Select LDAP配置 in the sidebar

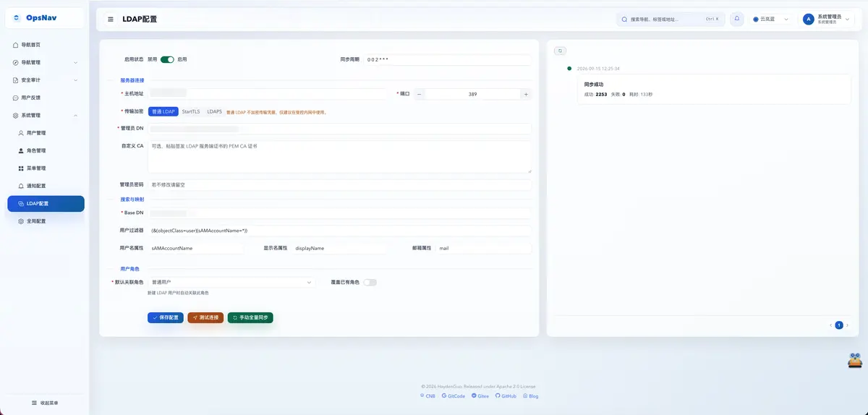46,204
